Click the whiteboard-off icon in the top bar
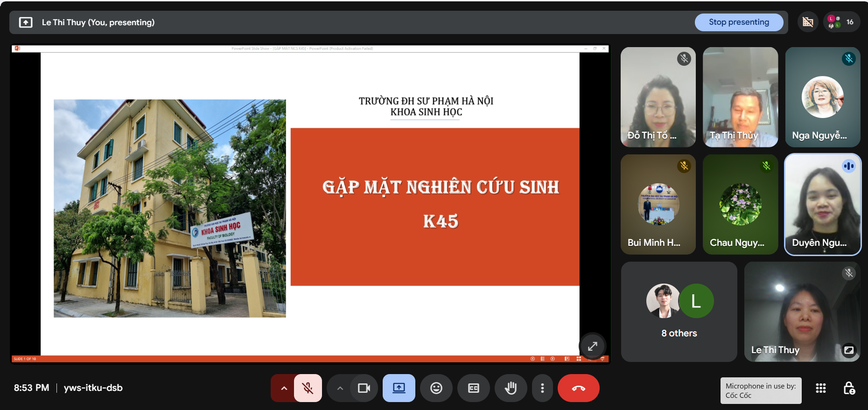The height and width of the screenshot is (410, 868). 808,22
